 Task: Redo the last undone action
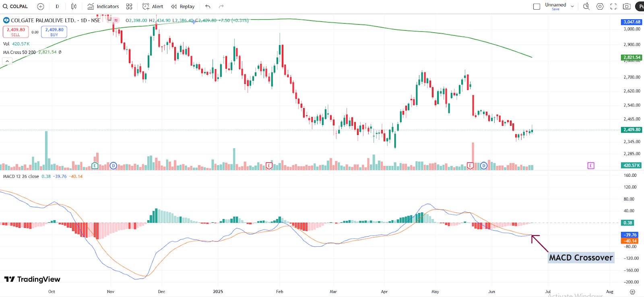[221, 6]
